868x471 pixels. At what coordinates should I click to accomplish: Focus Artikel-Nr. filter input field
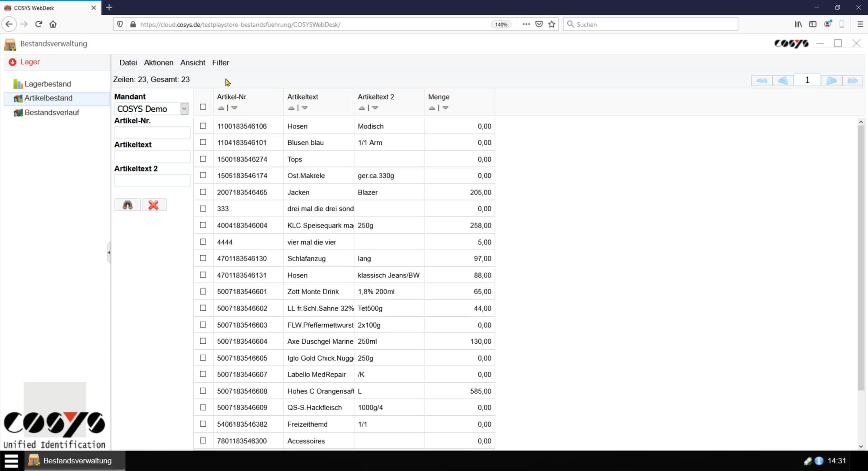pos(152,133)
